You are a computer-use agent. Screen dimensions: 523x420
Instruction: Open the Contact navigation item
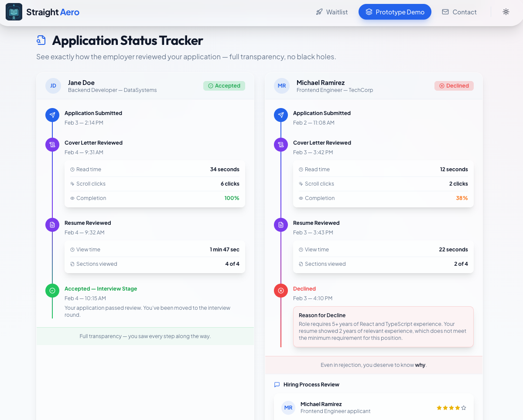464,12
